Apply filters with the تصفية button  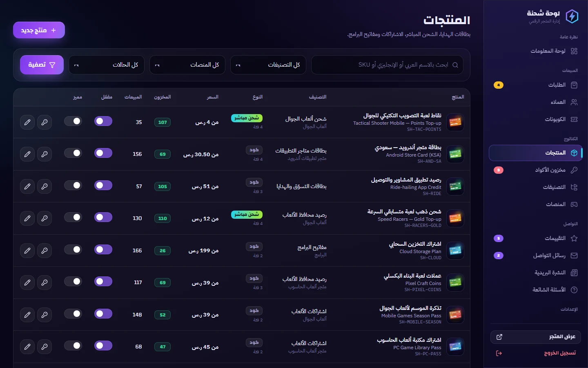click(x=42, y=65)
